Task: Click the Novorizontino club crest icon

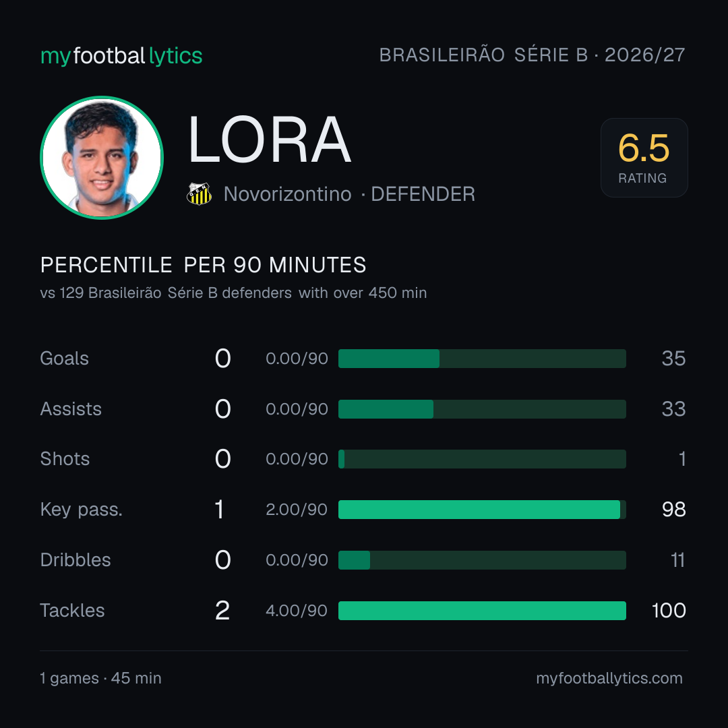Action: (199, 194)
